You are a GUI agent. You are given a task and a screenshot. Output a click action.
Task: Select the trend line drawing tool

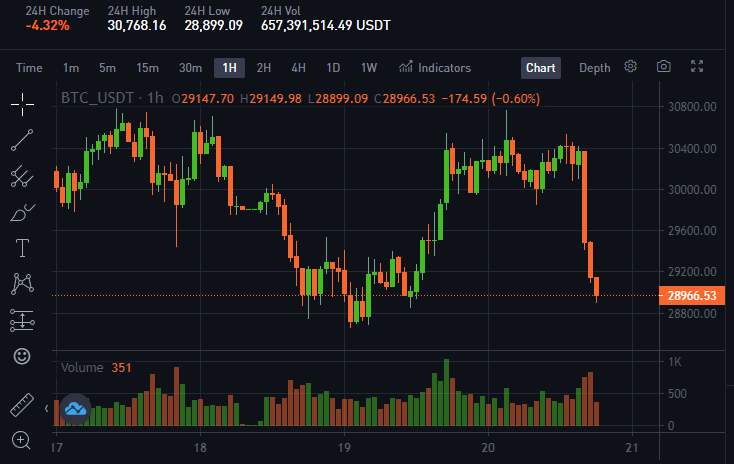point(22,140)
